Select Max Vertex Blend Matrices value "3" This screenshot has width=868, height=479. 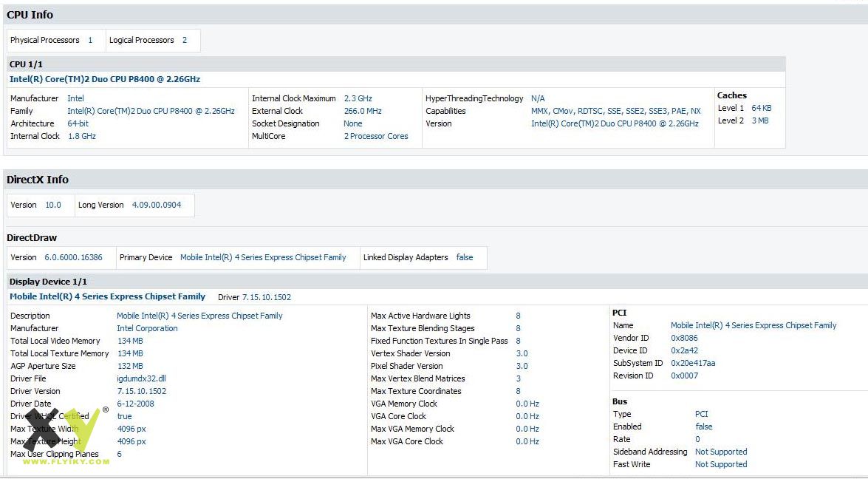(x=518, y=378)
